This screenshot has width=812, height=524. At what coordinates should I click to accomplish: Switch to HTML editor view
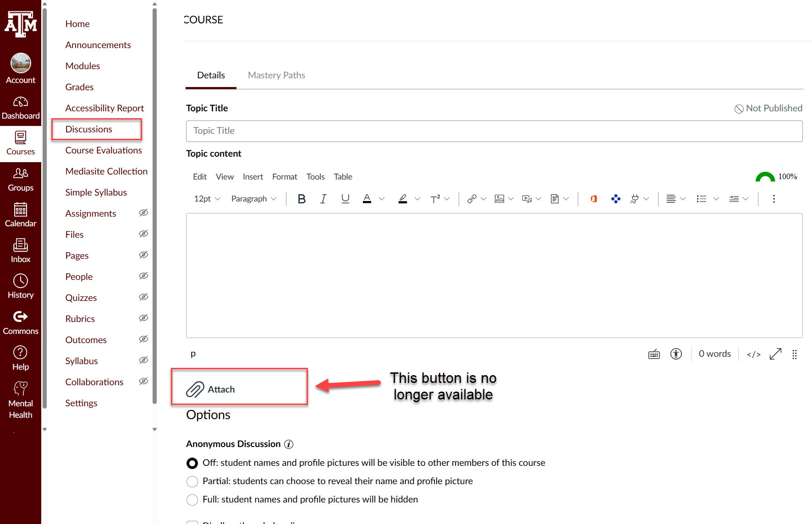[x=754, y=354]
